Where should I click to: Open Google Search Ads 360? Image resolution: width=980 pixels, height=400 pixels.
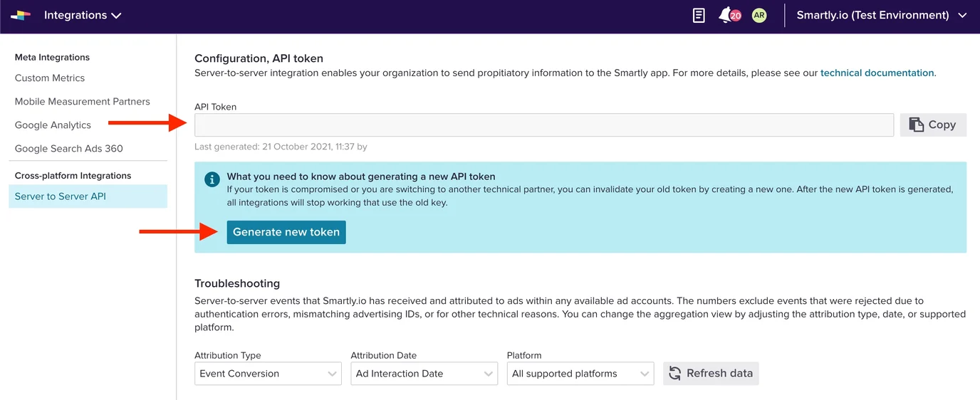coord(69,149)
